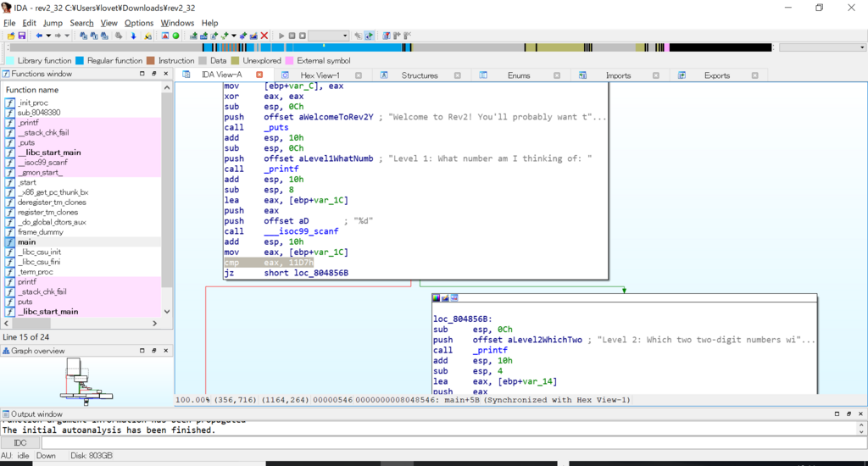Click the IDC button
The height and width of the screenshot is (466, 868).
(20, 443)
